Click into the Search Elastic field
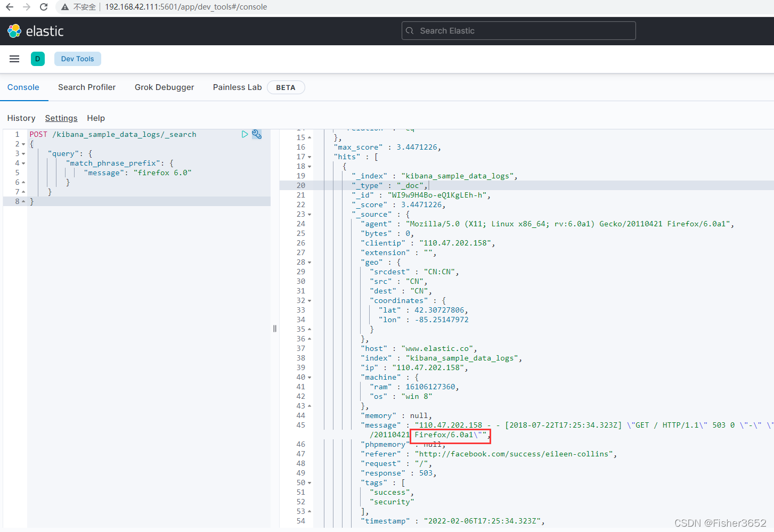The width and height of the screenshot is (774, 532). pyautogui.click(x=519, y=31)
